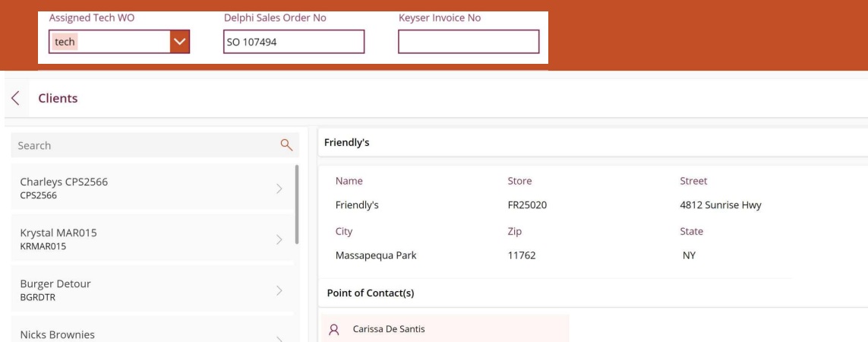Click the empty Keyser Invoice No field
The height and width of the screenshot is (342, 868).
point(469,42)
